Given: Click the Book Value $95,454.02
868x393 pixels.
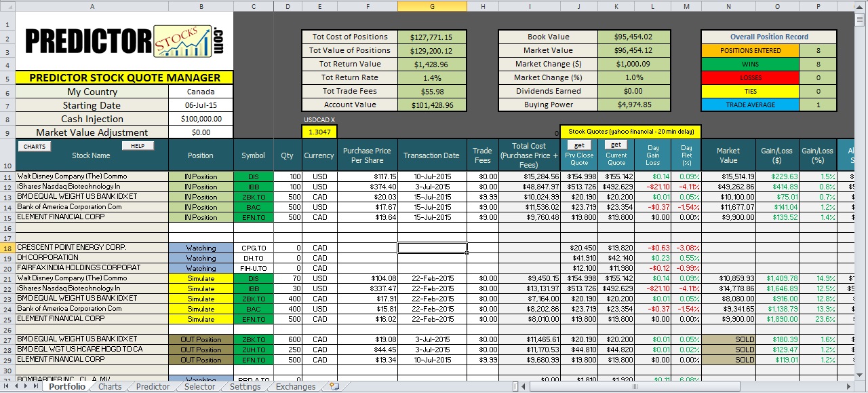Looking at the screenshot, I should click(x=633, y=37).
